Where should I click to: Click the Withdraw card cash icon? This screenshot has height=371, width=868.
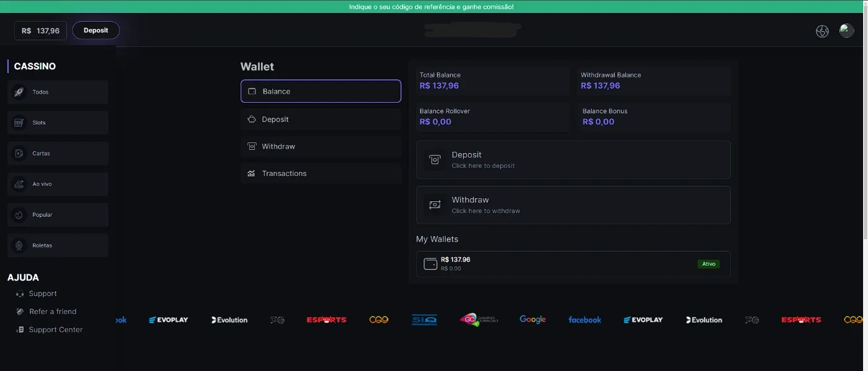435,204
